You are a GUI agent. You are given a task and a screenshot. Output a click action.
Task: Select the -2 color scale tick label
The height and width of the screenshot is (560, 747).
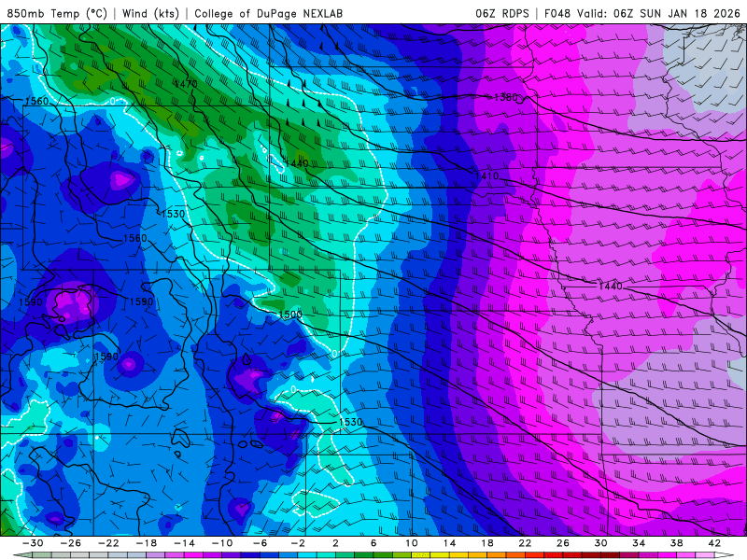[298, 543]
